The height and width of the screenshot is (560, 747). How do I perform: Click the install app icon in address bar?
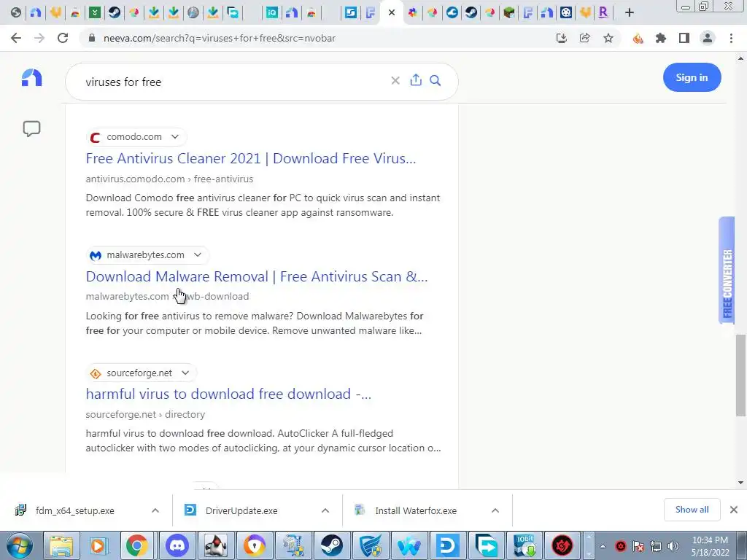click(x=562, y=38)
